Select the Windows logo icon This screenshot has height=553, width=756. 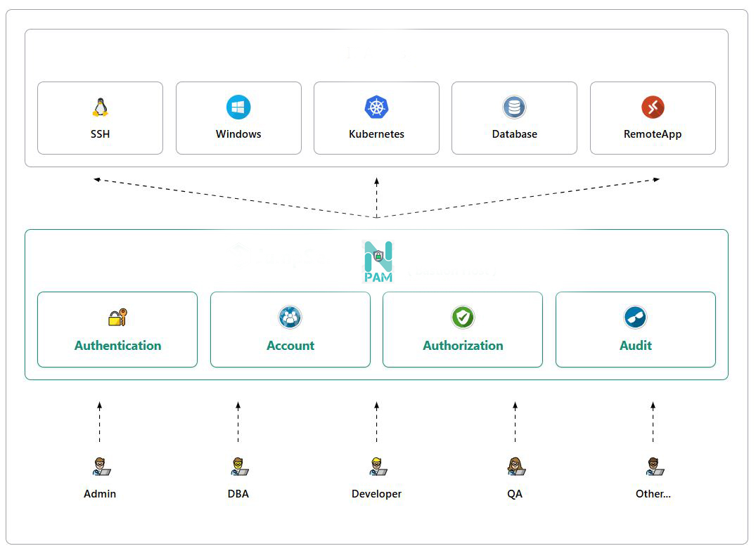(238, 108)
